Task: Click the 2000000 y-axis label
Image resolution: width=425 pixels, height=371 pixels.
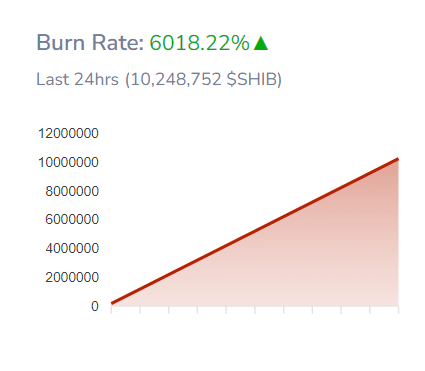Action: pos(72,277)
